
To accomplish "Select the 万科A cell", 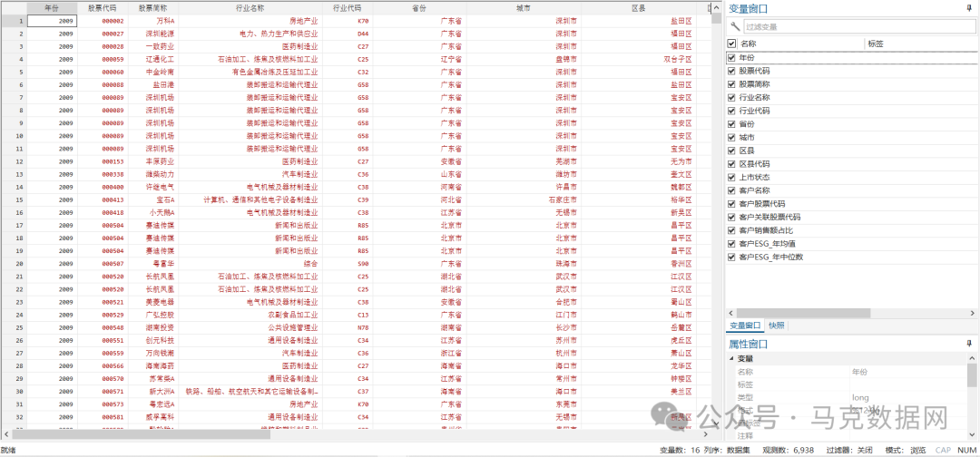I will pyautogui.click(x=153, y=21).
